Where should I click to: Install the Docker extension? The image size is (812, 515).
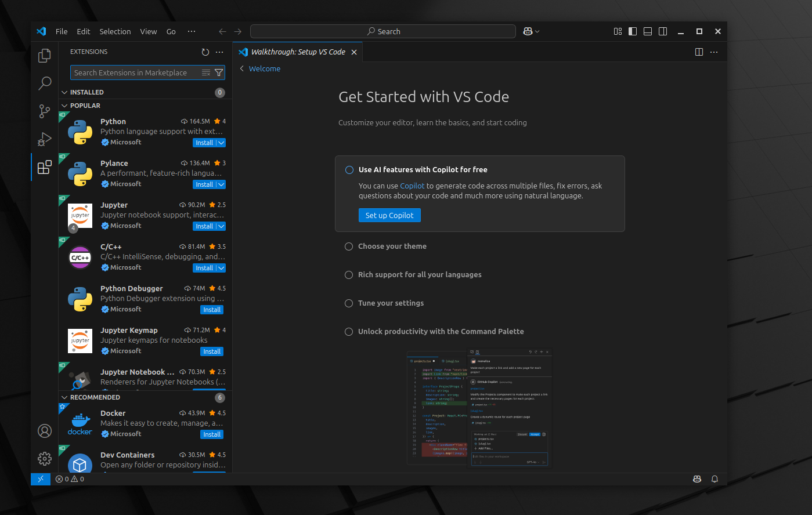click(212, 434)
